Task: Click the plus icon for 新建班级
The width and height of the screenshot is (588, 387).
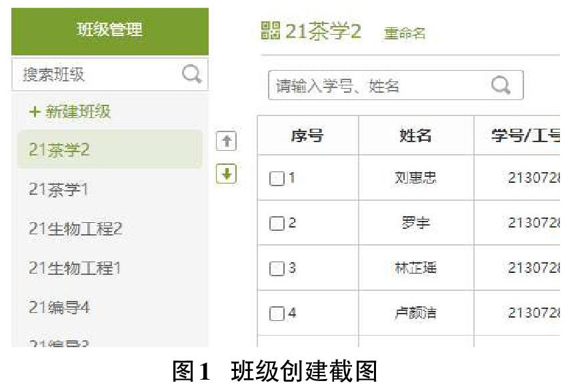Action: coord(35,111)
